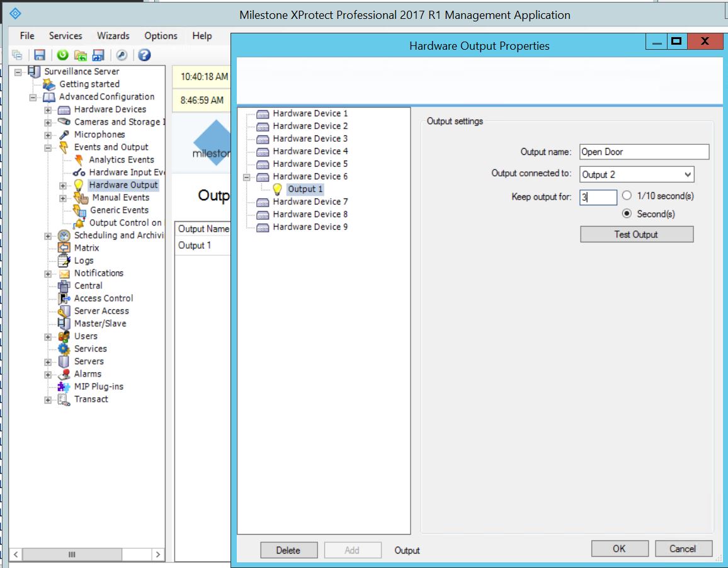Screen dimensions: 728x568
Task: Click the Output 1 row in main list
Action: 203,246
